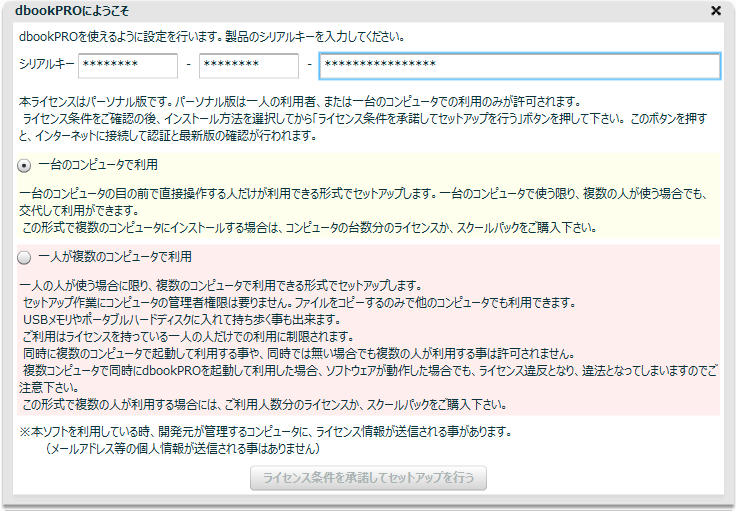The height and width of the screenshot is (511, 736).
Task: Click the text （メールアドレス等の個人情報が送信される事はありません）
Action: click(182, 449)
